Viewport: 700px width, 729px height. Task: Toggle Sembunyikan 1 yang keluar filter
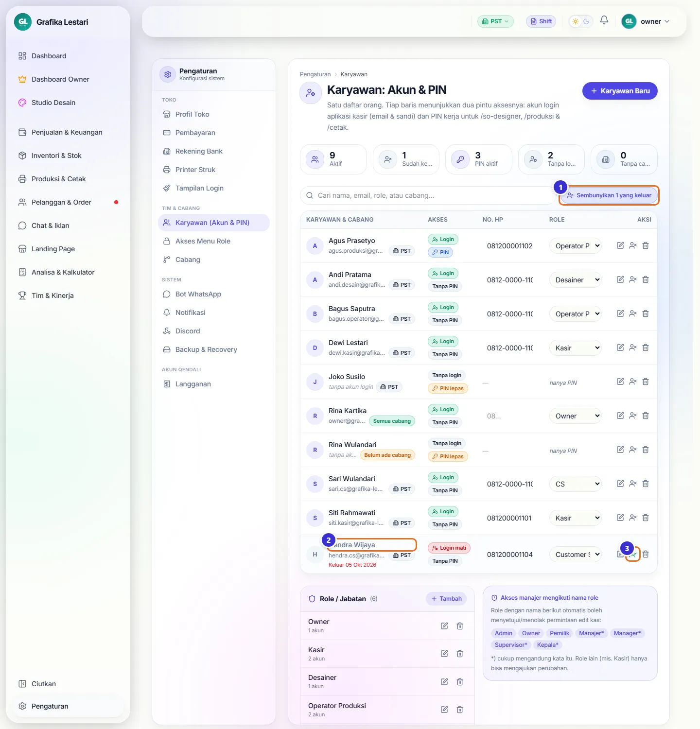610,195
